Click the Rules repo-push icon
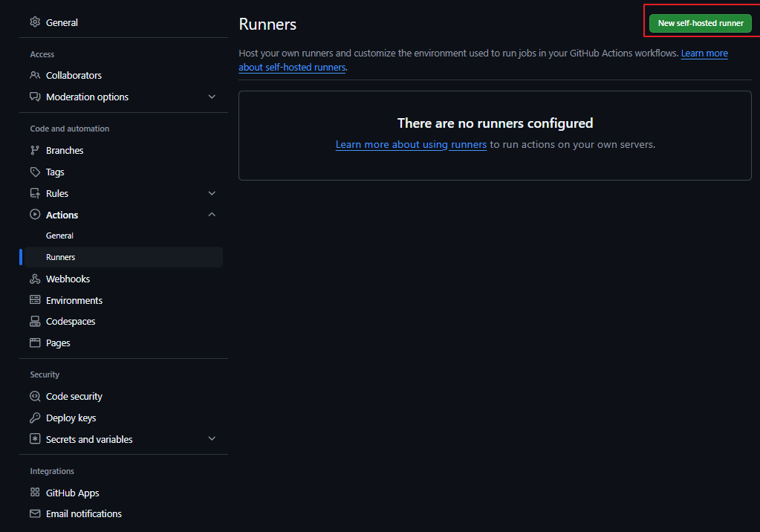This screenshot has height=532, width=760. pos(35,193)
